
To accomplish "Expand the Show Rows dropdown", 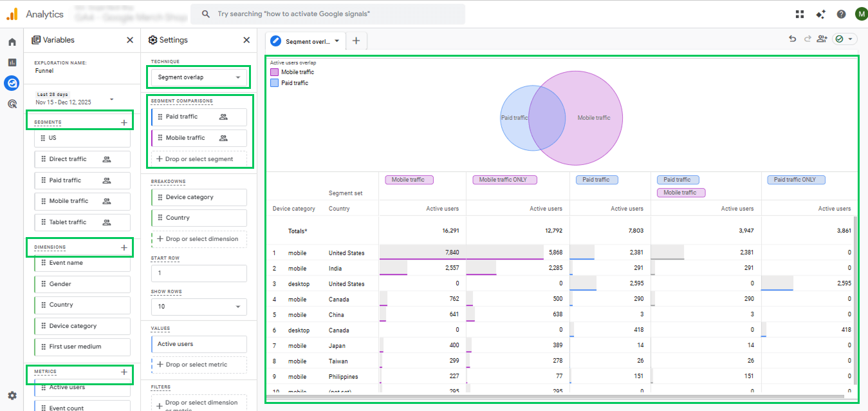I will [199, 307].
